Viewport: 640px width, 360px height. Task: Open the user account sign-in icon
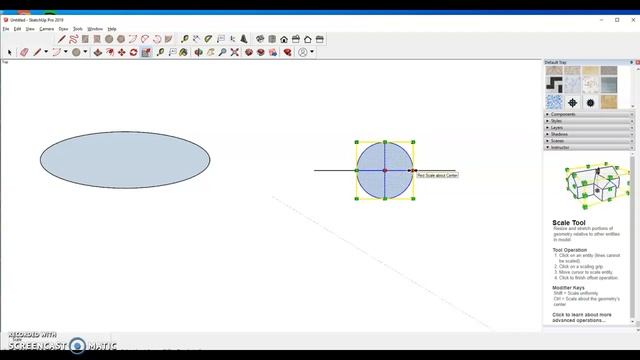(302, 52)
